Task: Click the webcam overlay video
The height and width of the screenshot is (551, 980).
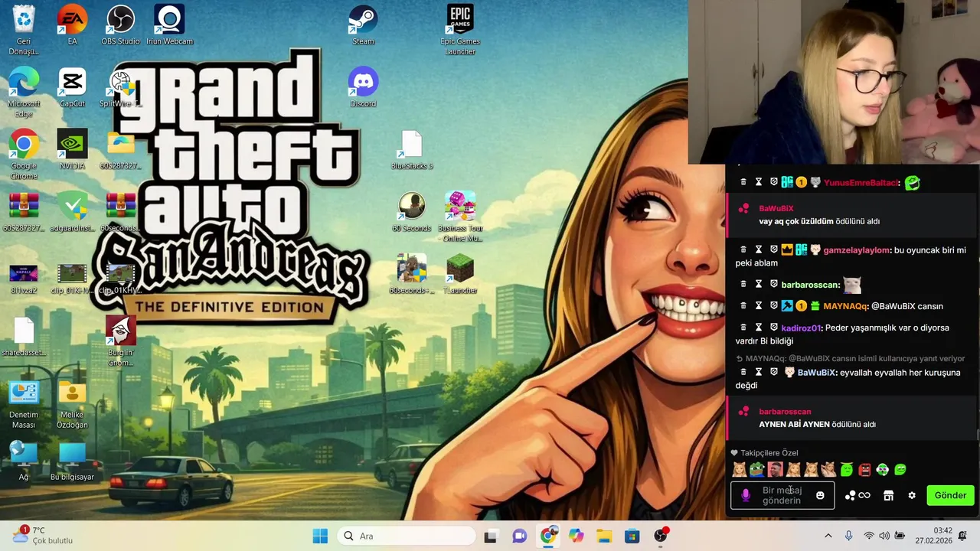Action: [834, 82]
